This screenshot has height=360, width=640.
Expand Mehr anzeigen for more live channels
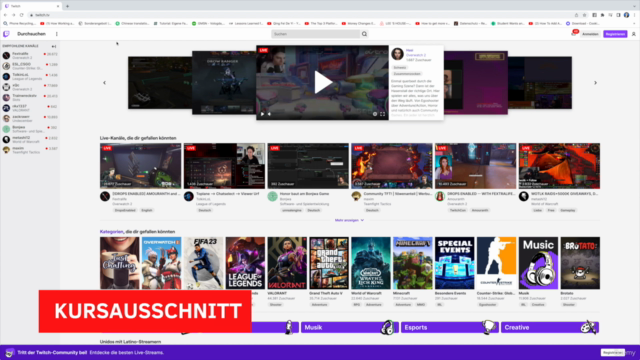pos(349,220)
